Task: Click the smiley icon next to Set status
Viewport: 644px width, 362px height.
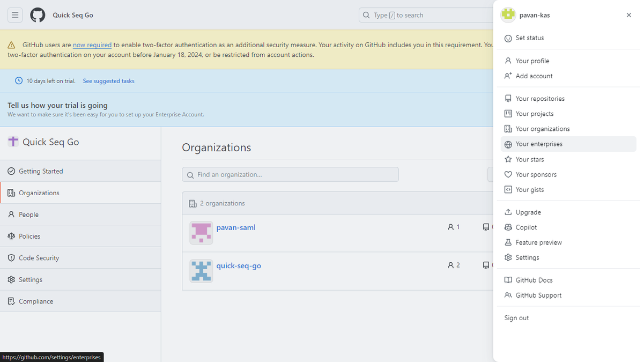Action: click(x=508, y=38)
